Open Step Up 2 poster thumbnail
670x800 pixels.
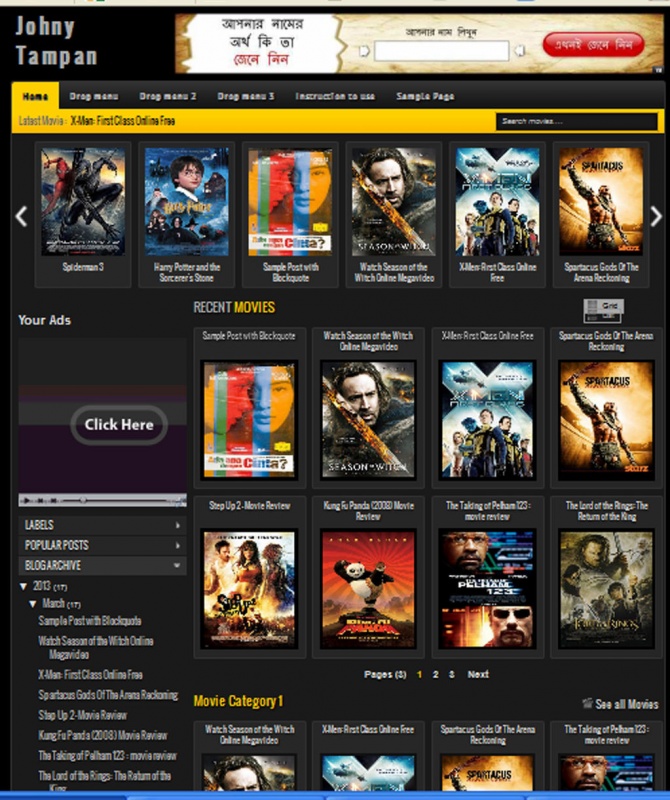point(249,589)
